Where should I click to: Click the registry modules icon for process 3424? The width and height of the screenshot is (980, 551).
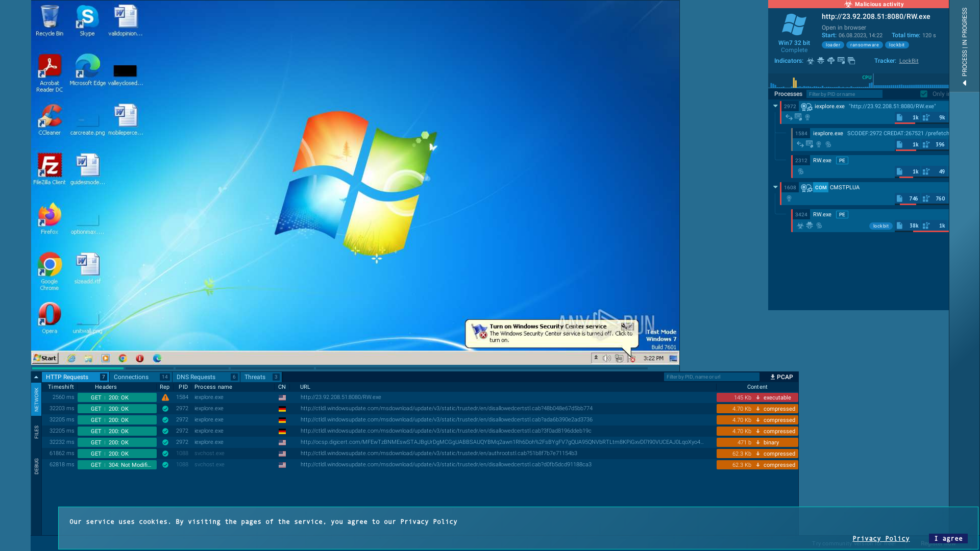pyautogui.click(x=926, y=226)
